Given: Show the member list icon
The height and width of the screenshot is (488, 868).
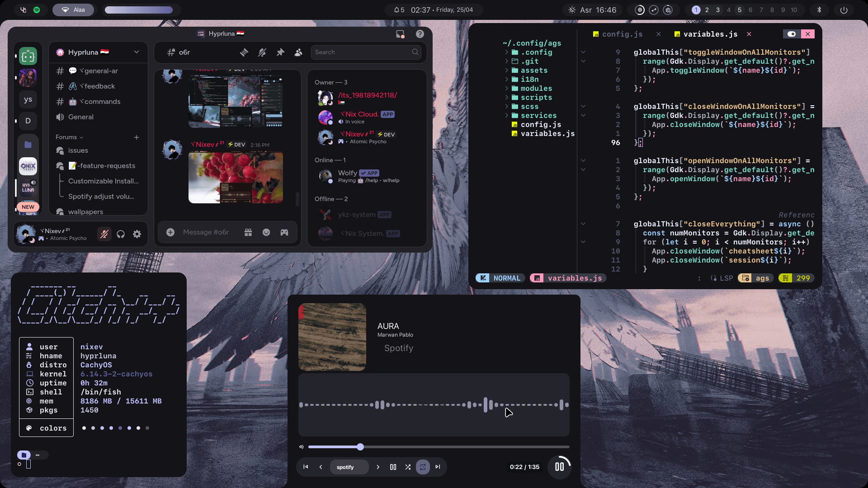Looking at the screenshot, I should click(298, 52).
